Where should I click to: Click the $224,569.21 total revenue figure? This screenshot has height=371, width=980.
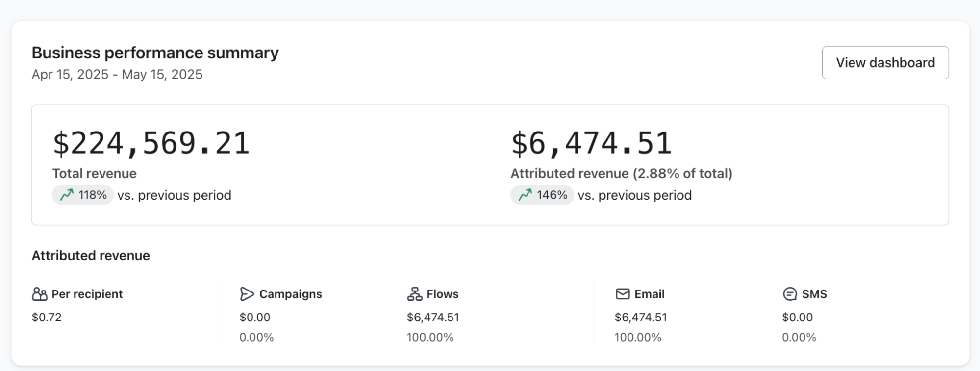pyautogui.click(x=151, y=143)
